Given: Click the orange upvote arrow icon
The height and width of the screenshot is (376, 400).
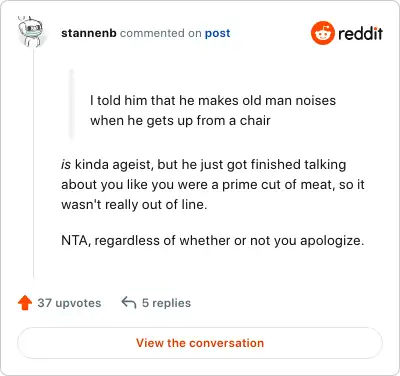Looking at the screenshot, I should click(25, 303).
